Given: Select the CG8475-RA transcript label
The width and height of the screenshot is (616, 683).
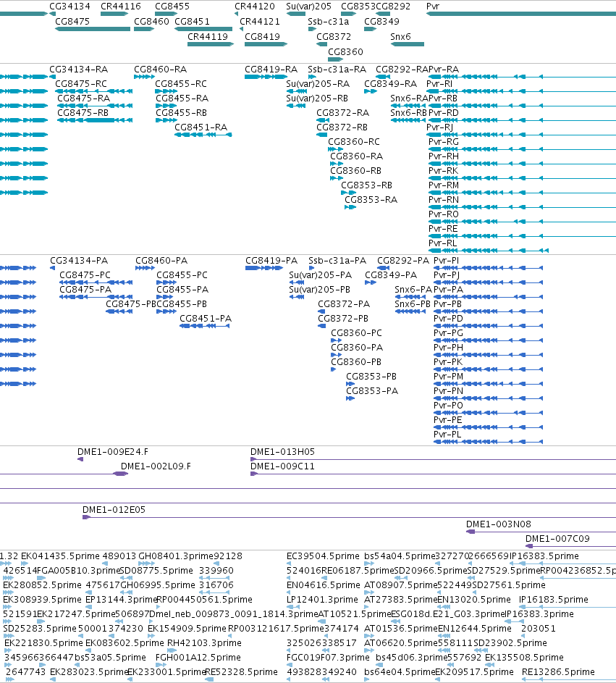Looking at the screenshot, I should coord(83,98).
